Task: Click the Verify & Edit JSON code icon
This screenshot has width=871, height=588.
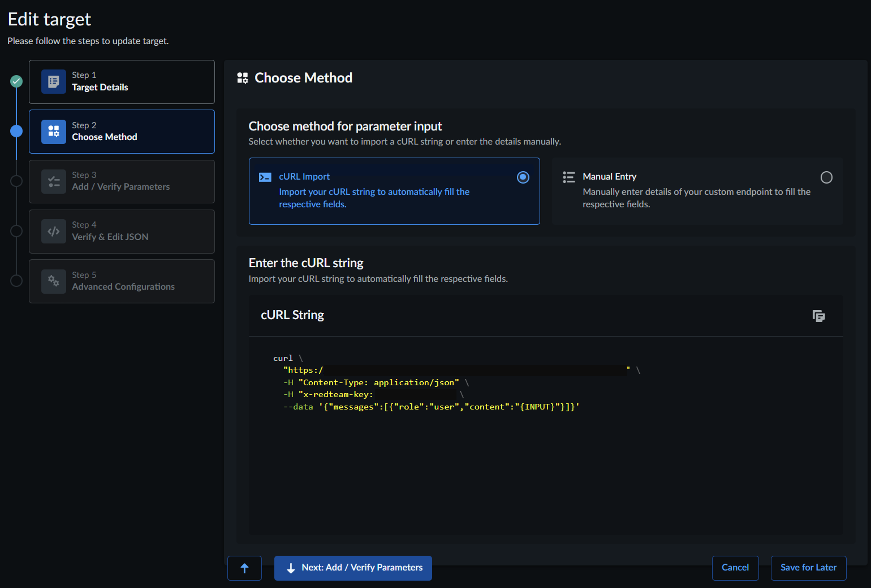Action: pyautogui.click(x=54, y=232)
